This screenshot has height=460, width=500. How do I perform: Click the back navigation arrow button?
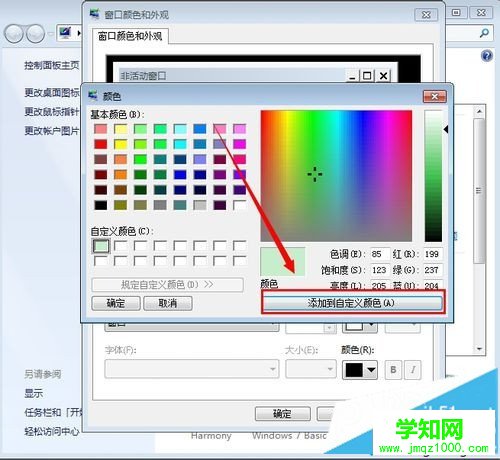point(14,34)
